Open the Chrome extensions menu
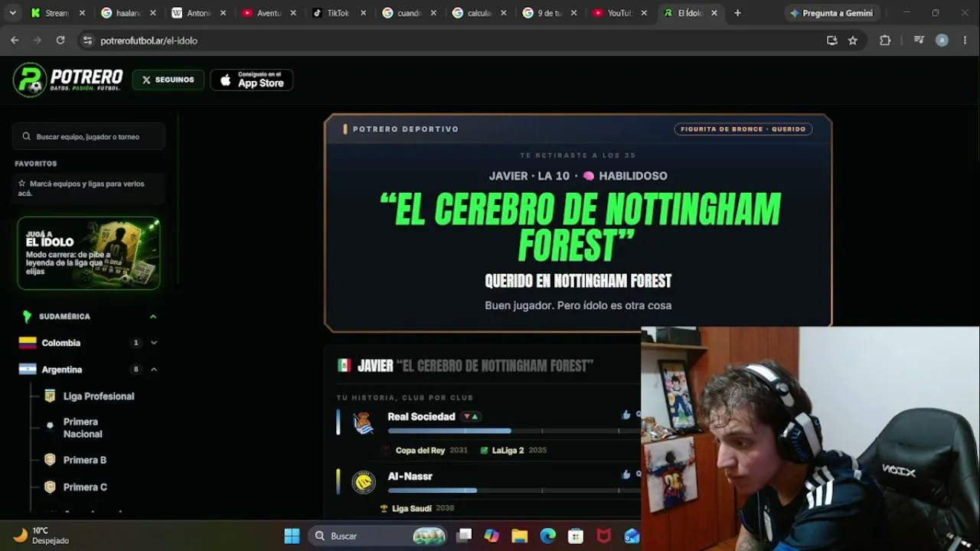The image size is (980, 551). [x=885, y=41]
